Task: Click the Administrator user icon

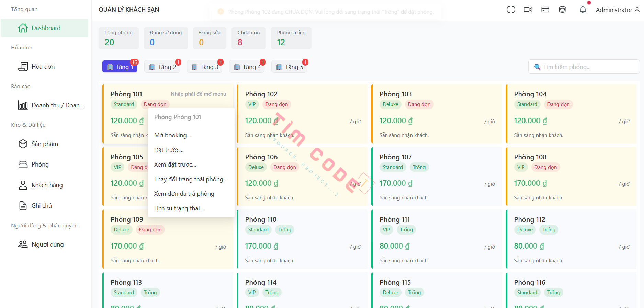Action: [637, 10]
